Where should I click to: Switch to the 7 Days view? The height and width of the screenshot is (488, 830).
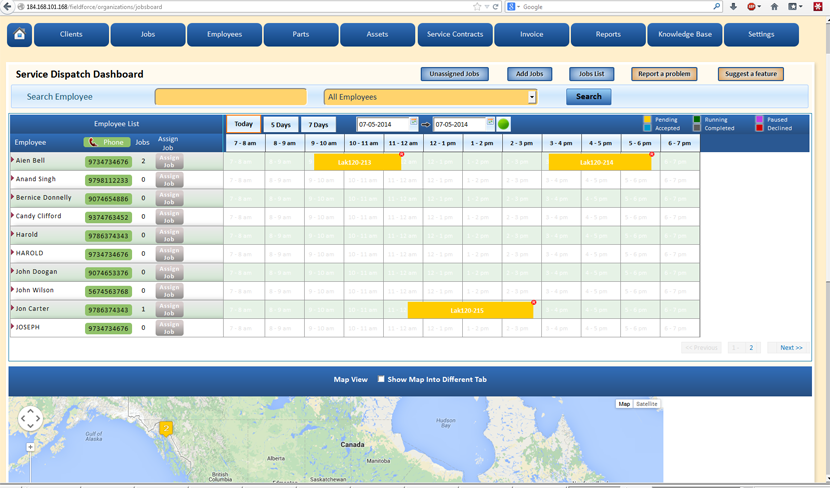pos(318,125)
